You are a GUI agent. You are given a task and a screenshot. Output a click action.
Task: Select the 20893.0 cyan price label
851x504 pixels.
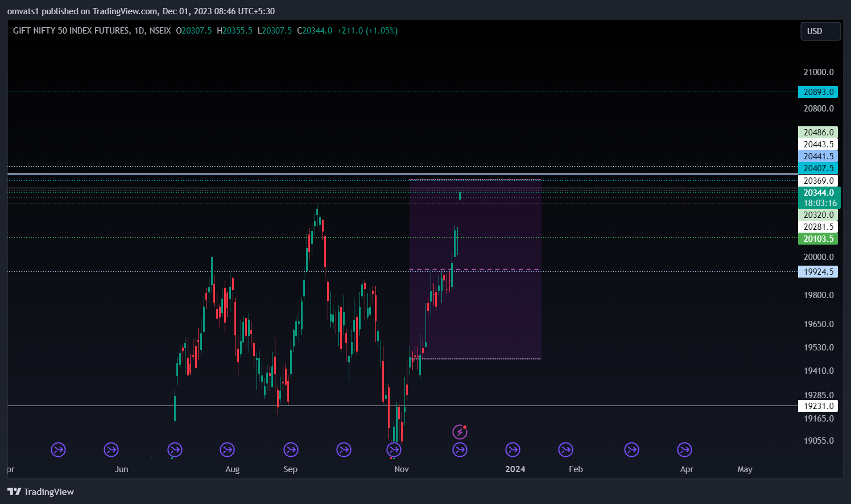point(818,92)
